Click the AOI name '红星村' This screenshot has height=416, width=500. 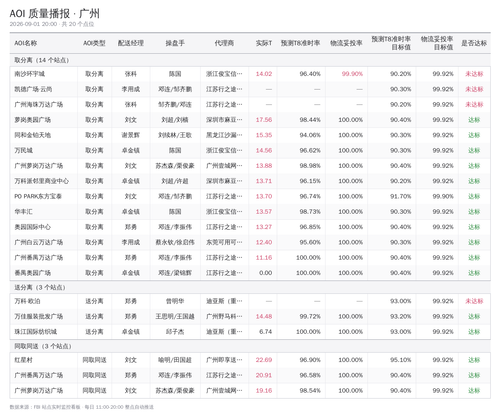(23, 360)
